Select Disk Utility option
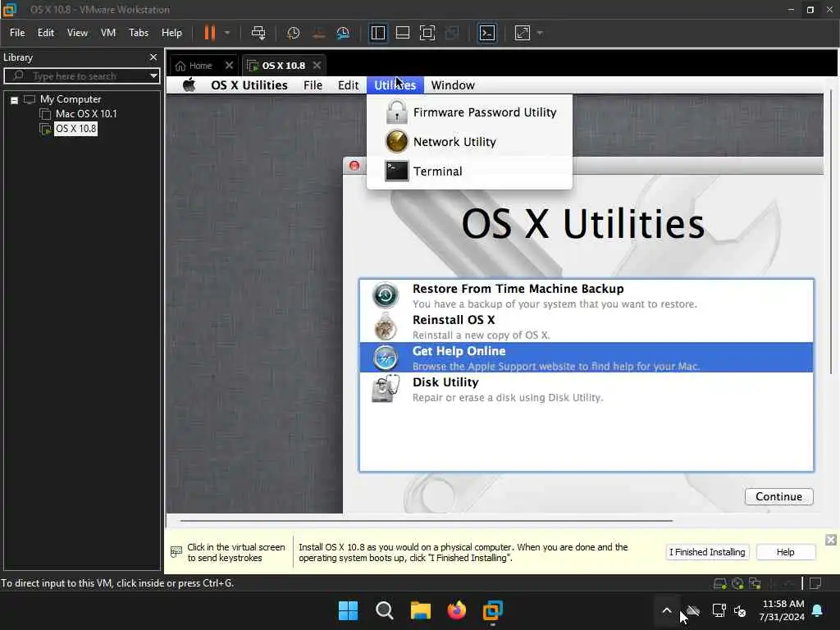Viewport: 840px width, 630px height. pyautogui.click(x=586, y=389)
